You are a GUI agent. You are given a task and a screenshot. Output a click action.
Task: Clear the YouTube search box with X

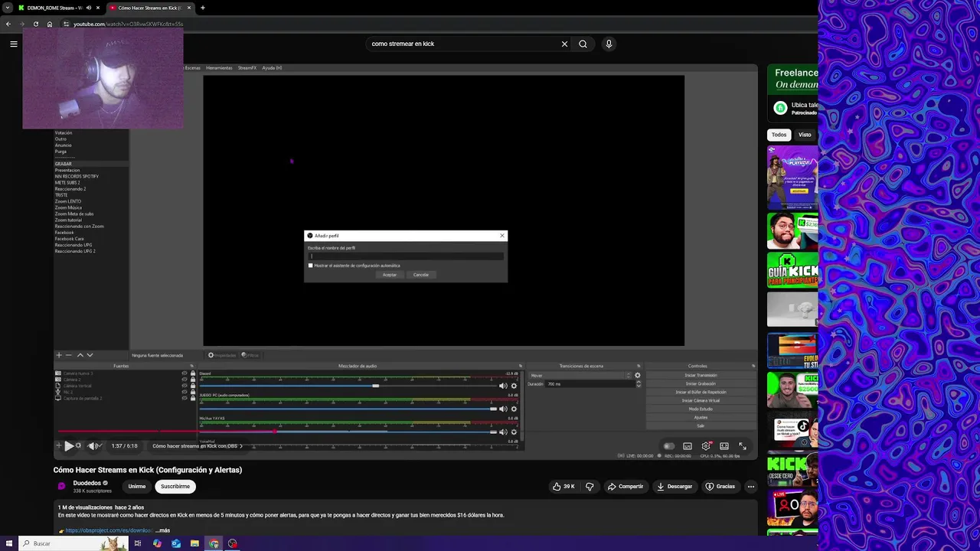click(x=564, y=44)
